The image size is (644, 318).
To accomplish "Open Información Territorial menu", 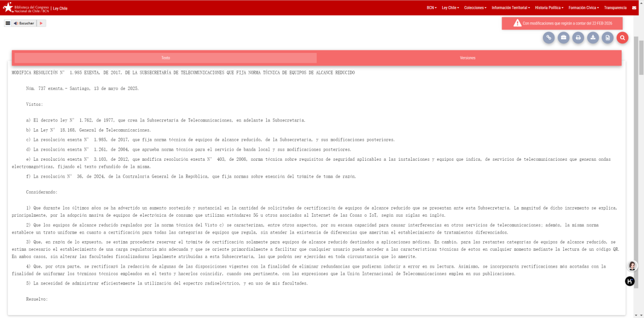I will (x=510, y=8).
